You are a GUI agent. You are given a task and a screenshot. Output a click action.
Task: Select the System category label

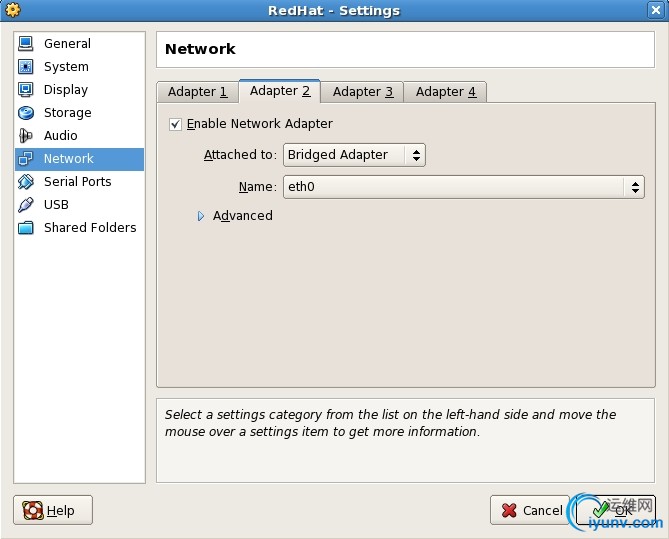(x=66, y=67)
